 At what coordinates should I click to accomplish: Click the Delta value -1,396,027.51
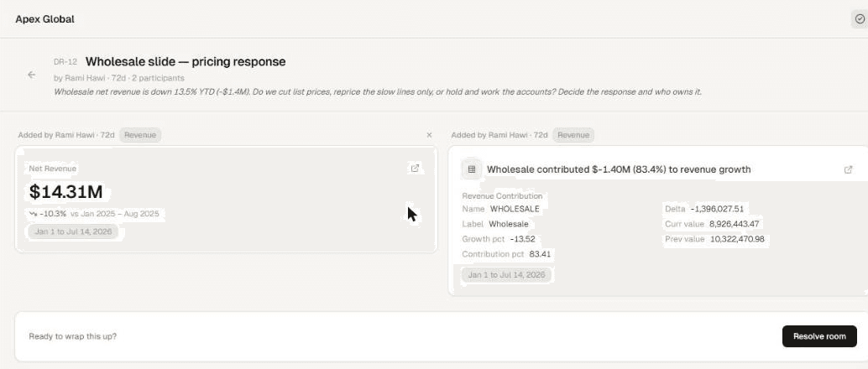[x=716, y=209]
